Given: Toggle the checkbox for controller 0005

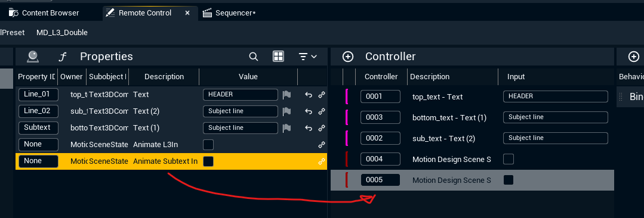Looking at the screenshot, I should tap(509, 180).
